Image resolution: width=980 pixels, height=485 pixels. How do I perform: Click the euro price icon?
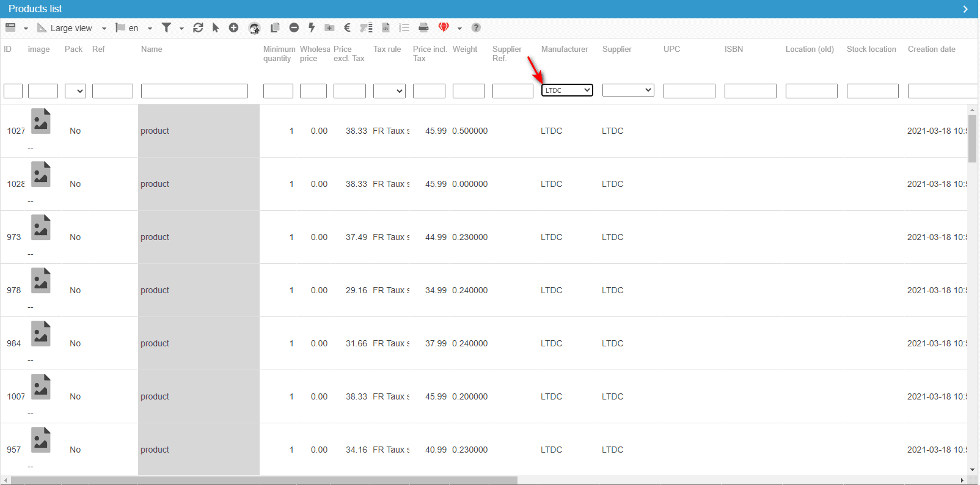tap(347, 27)
